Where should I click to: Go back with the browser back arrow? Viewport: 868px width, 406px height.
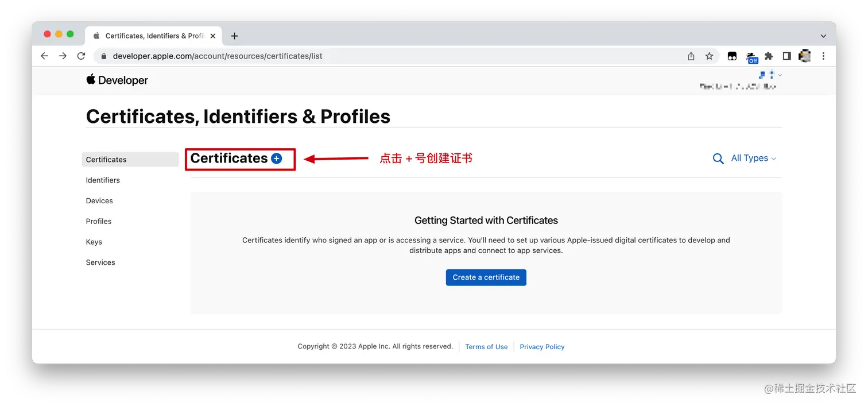pyautogui.click(x=44, y=56)
